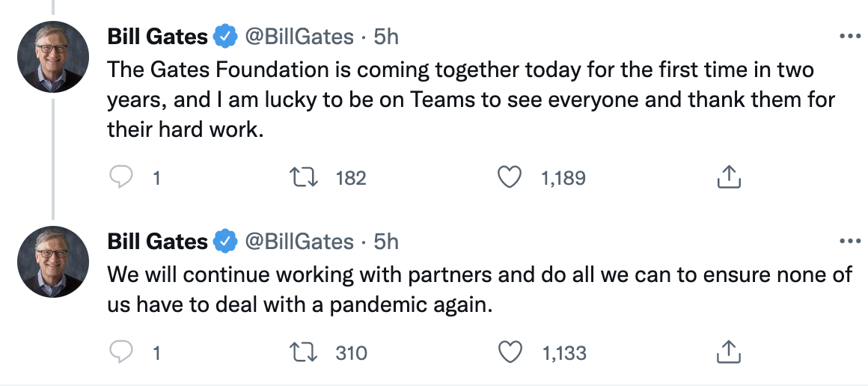
Task: Click Bill Gates name on second tweet
Action: pos(157,241)
